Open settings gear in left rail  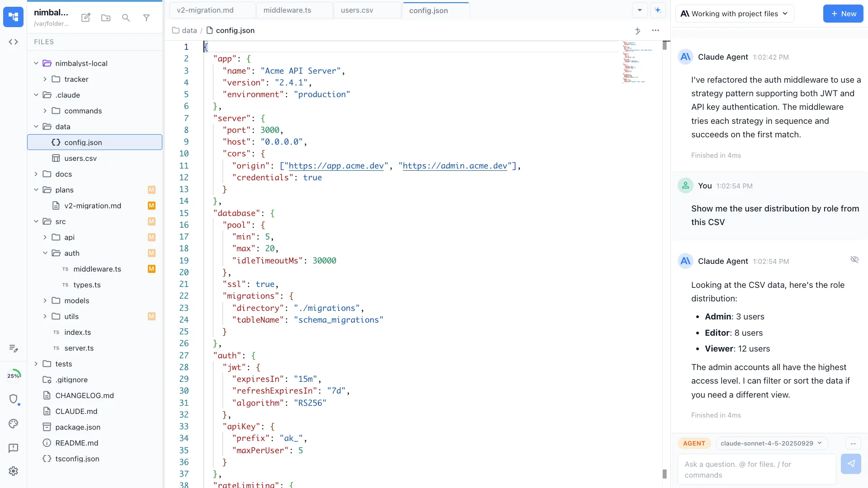point(13,471)
